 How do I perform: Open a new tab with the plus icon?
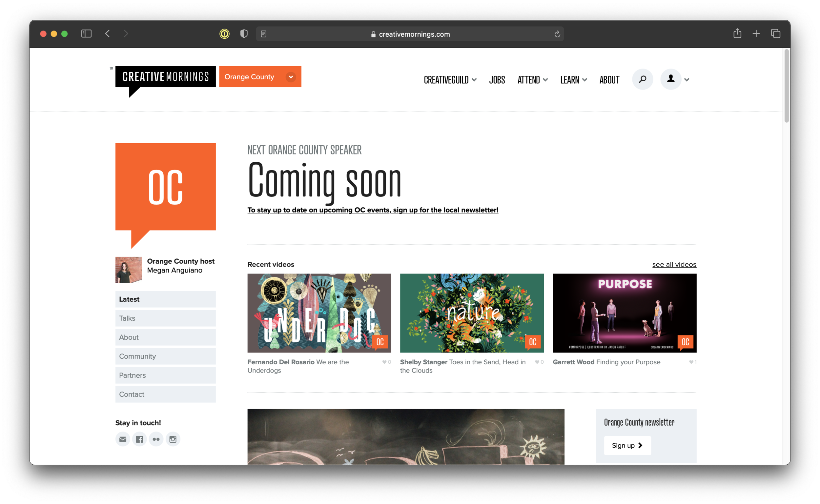[756, 34]
